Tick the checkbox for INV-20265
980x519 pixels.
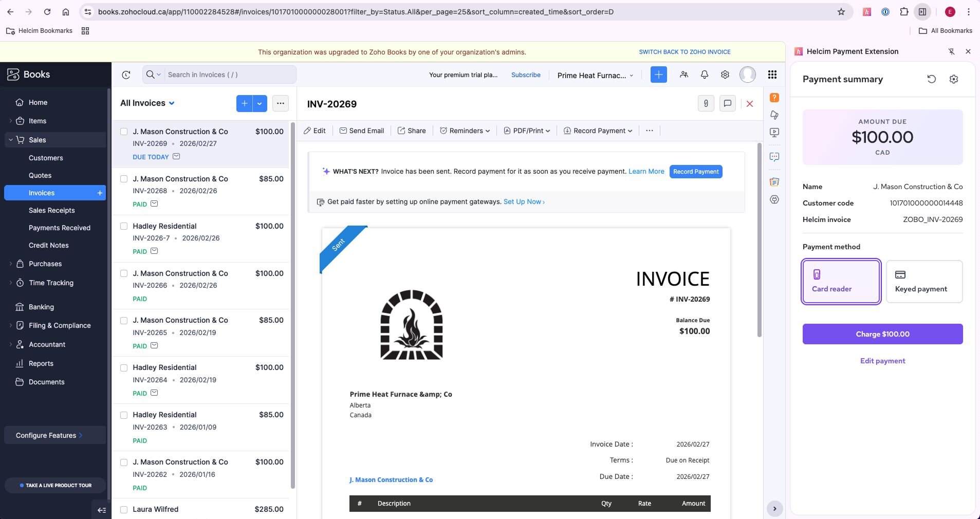click(124, 321)
